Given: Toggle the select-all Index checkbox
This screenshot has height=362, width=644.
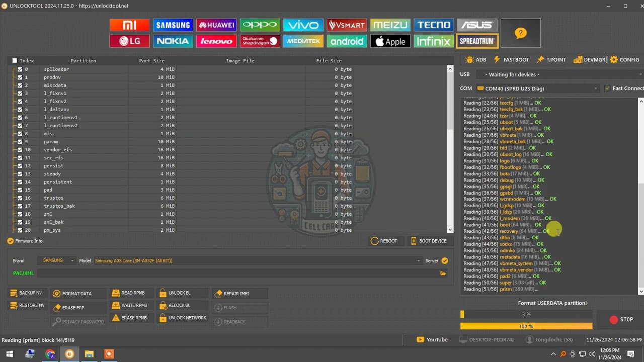Looking at the screenshot, I should 15,61.
